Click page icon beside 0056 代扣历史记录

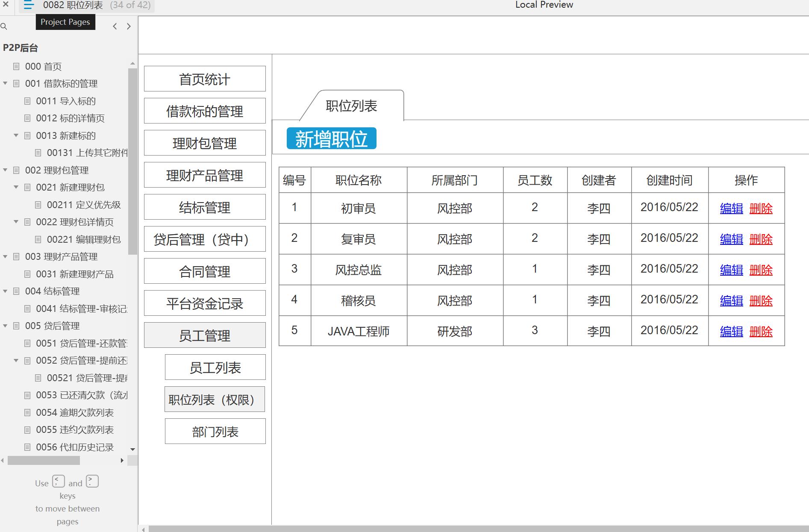[x=27, y=447]
